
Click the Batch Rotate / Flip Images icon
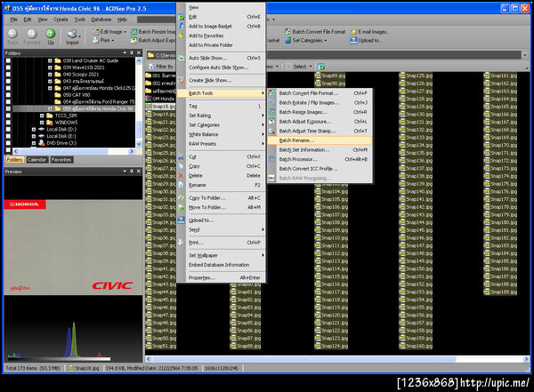click(271, 102)
